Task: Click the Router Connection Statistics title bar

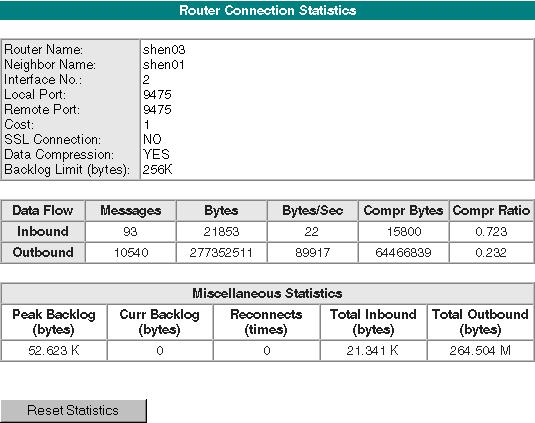Action: pos(268,10)
